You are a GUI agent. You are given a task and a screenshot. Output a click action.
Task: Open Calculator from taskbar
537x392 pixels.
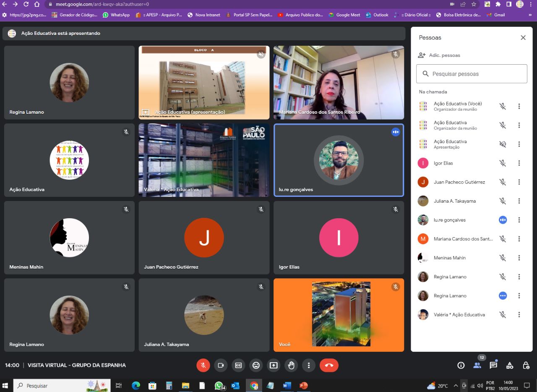[169, 385]
